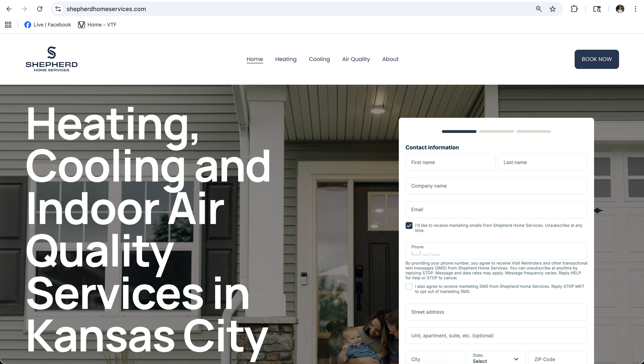Click the second form progress step bar

tap(496, 132)
